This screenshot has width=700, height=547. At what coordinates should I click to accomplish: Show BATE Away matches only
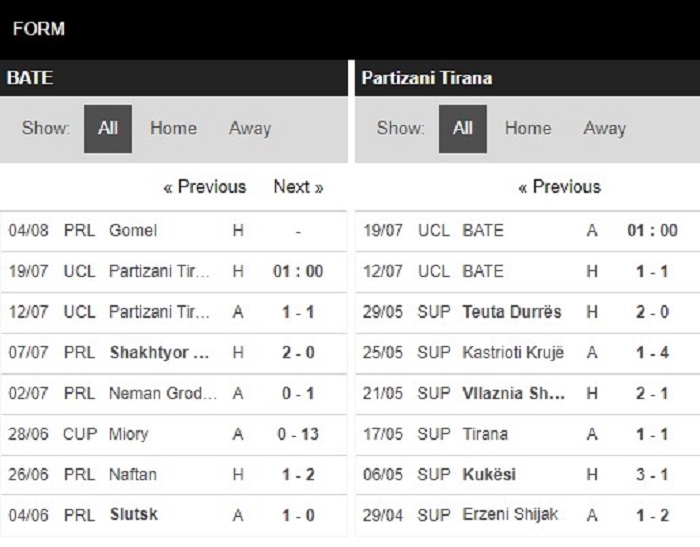250,129
